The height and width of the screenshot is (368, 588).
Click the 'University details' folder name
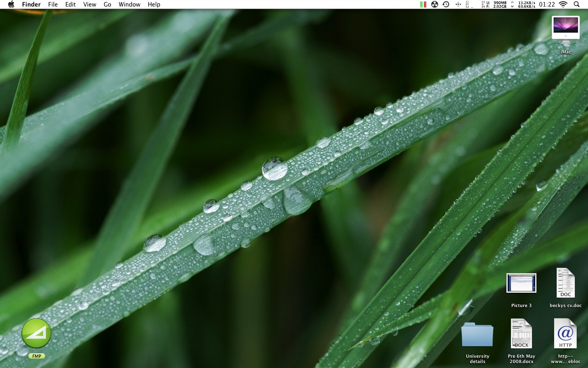(477, 359)
